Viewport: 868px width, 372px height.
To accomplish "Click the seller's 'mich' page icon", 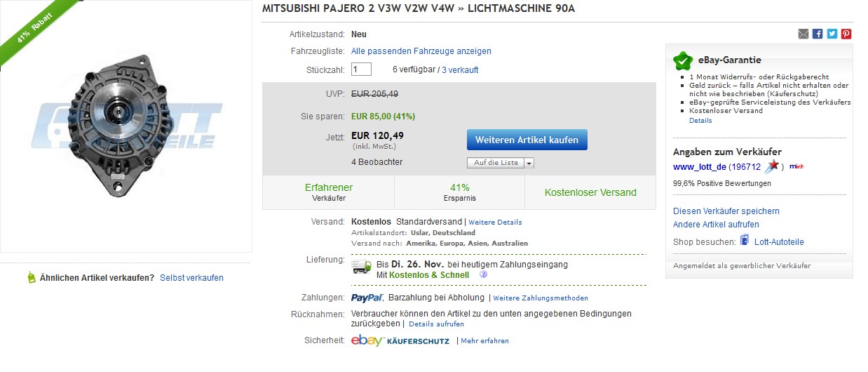I will pos(796,166).
